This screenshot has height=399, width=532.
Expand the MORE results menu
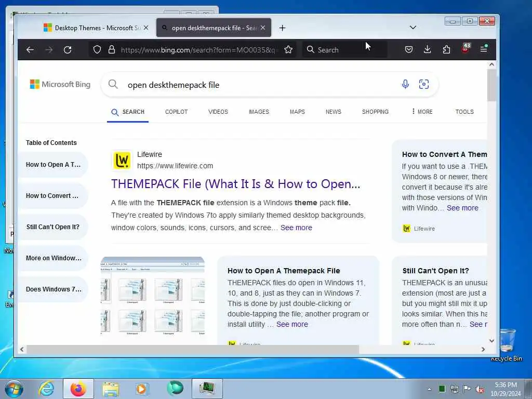point(422,112)
